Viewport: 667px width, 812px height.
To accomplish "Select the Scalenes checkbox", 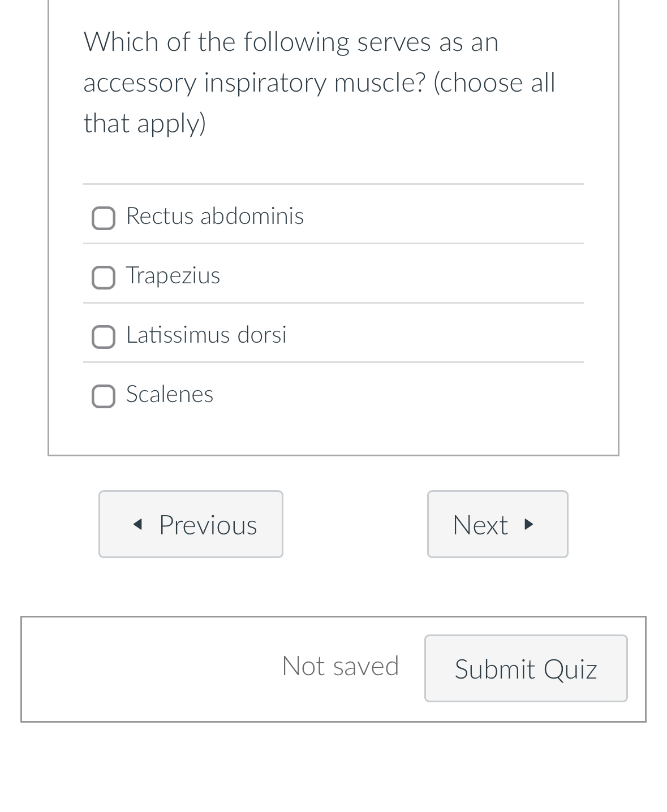I will point(104,396).
